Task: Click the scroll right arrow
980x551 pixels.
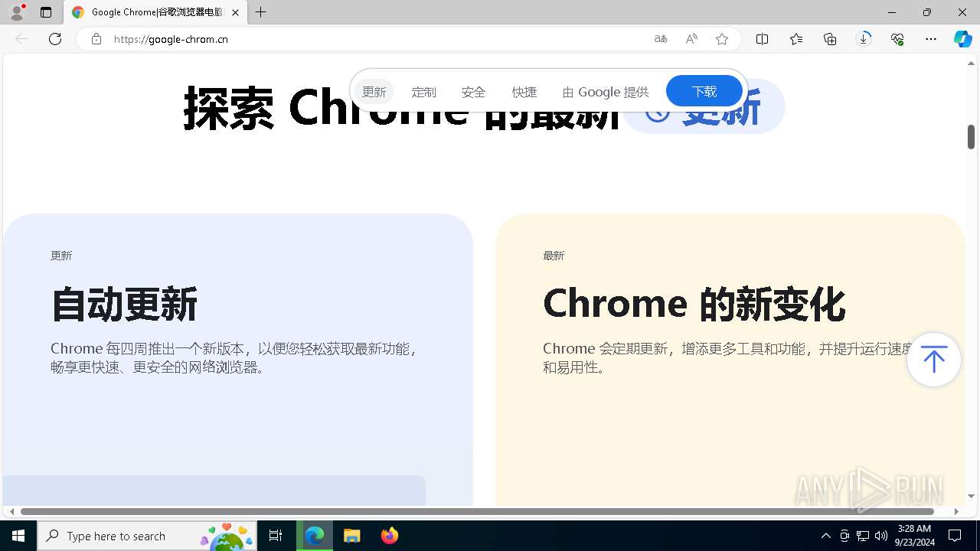Action: [956, 511]
